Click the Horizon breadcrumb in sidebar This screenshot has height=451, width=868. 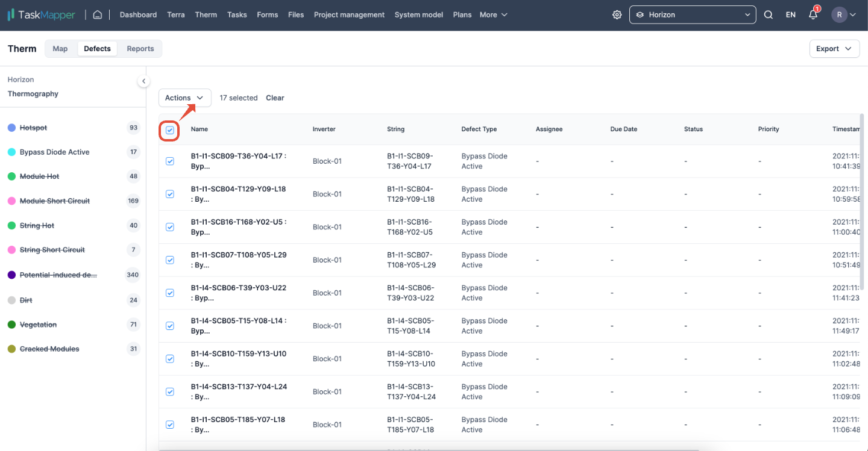21,79
